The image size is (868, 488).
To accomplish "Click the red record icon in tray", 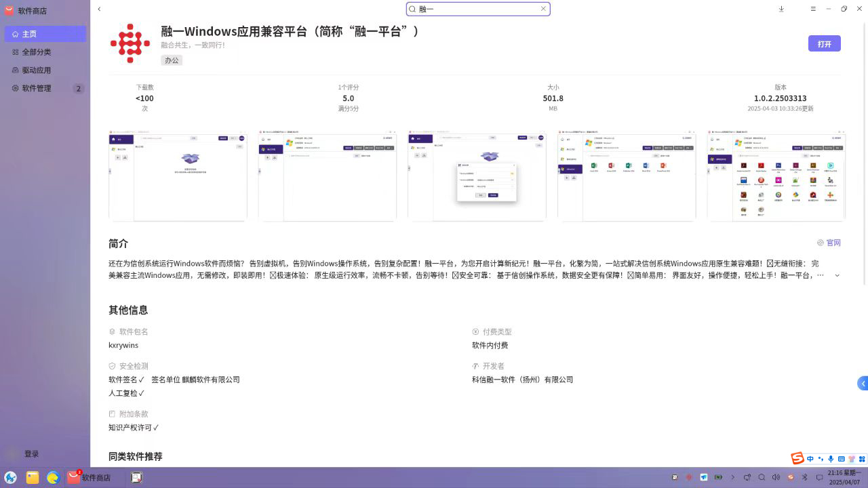I will [x=689, y=478].
